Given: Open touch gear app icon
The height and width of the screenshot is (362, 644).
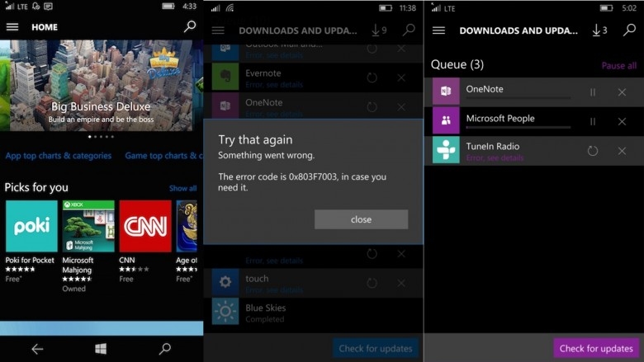Looking at the screenshot, I should 225,282.
